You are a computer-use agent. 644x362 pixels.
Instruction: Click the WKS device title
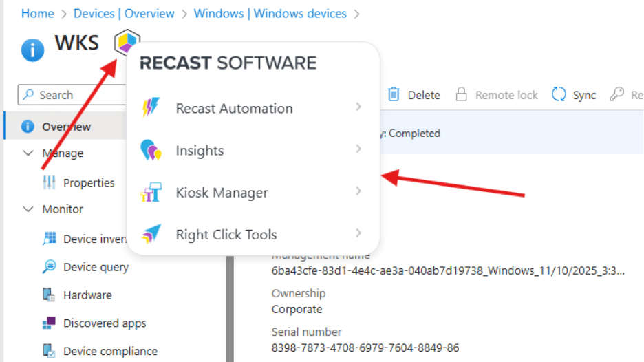[x=77, y=43]
